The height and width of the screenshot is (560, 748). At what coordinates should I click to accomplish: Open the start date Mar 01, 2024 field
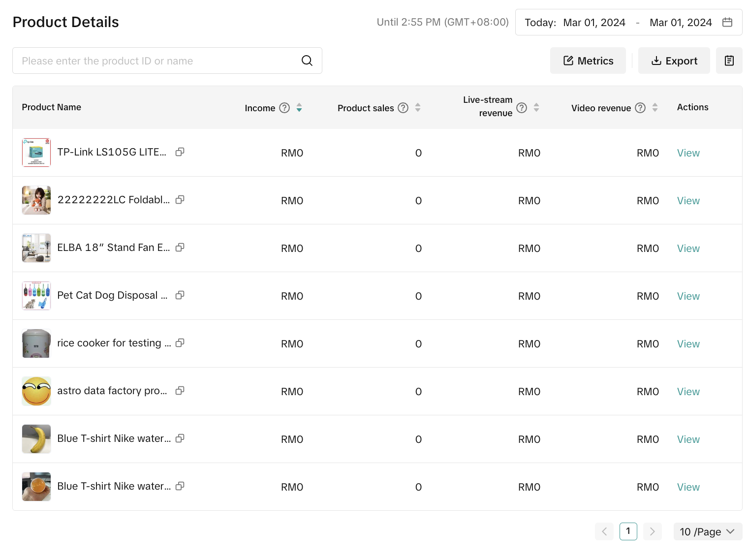tap(594, 23)
